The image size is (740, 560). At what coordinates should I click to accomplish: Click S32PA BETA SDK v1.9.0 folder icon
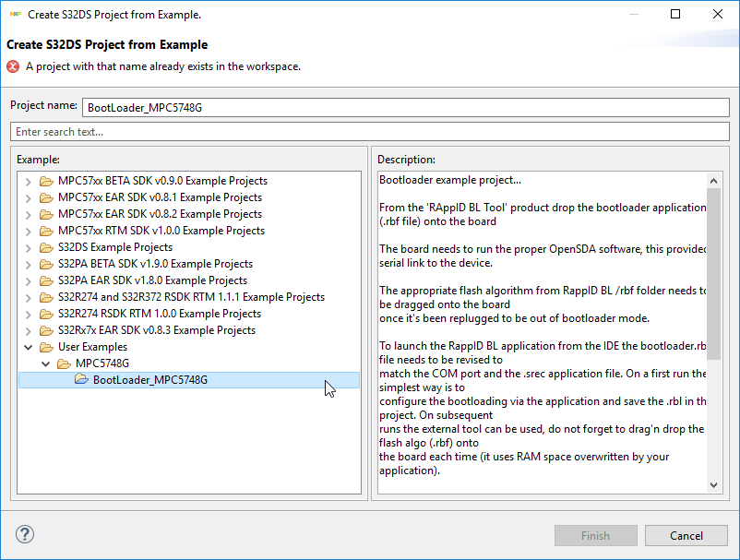tap(46, 264)
